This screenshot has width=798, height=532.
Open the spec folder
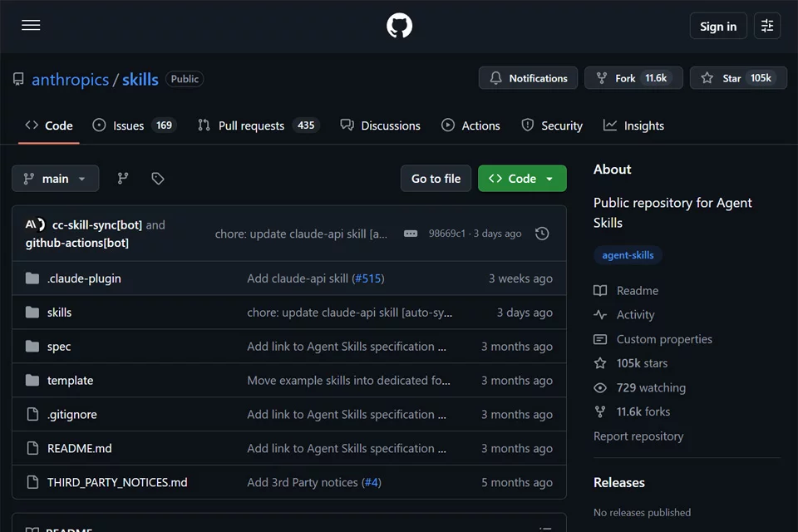(59, 347)
